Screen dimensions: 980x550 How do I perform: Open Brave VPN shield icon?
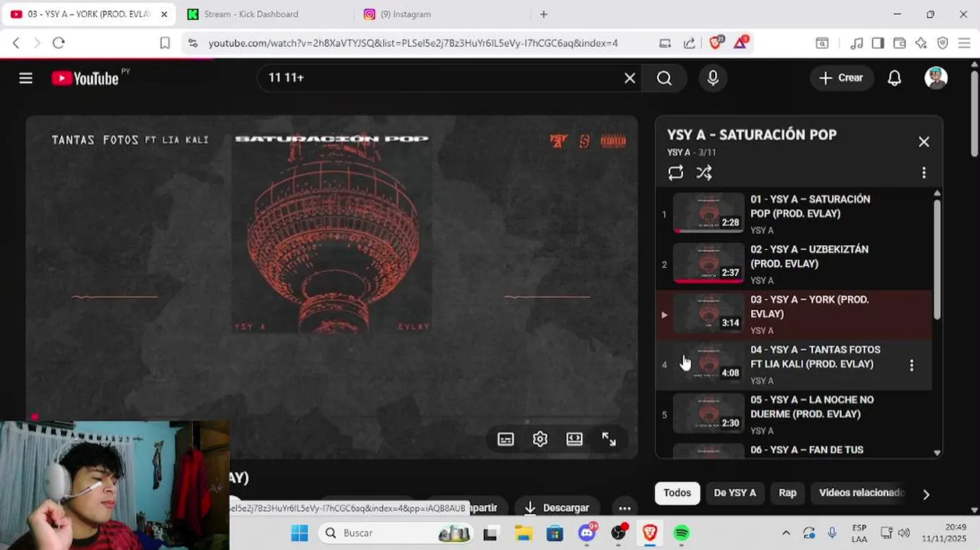[943, 44]
